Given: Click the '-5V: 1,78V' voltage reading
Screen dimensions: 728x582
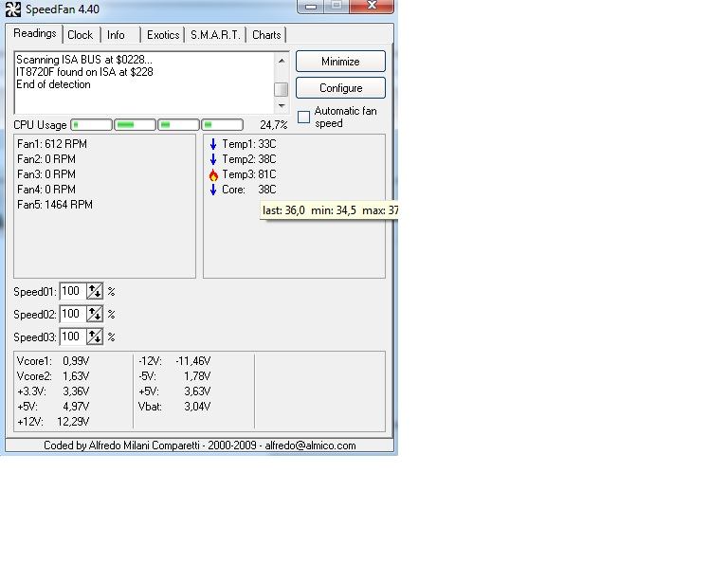Looking at the screenshot, I should 174,376.
